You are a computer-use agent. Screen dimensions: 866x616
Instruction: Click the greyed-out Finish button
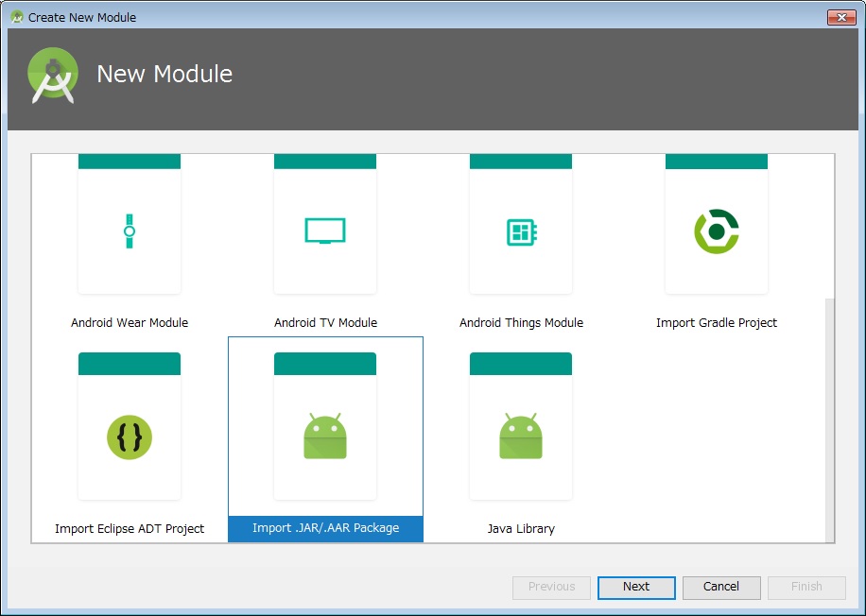click(806, 587)
